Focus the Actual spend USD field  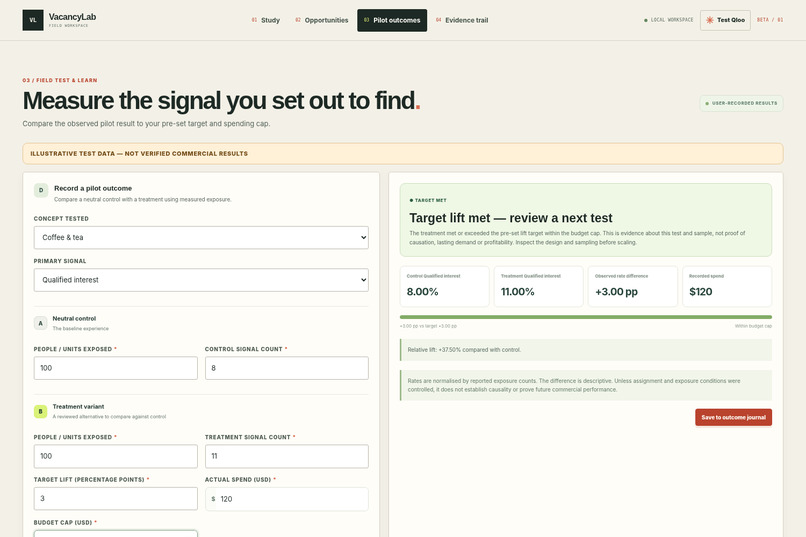pyautogui.click(x=287, y=499)
